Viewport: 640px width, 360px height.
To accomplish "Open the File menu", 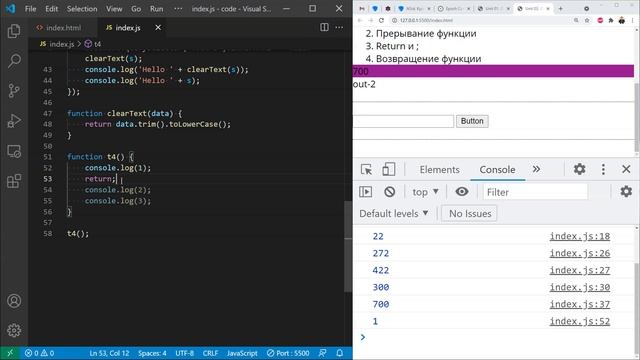I will (31, 9).
